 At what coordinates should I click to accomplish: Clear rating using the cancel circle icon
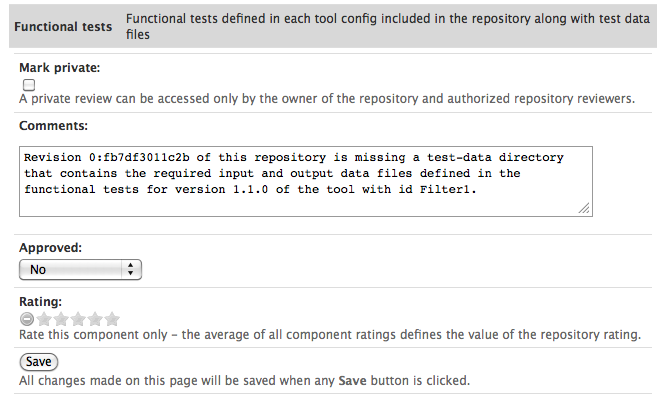[27, 319]
